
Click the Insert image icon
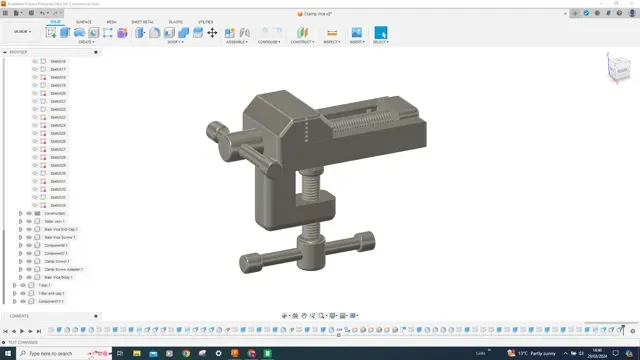[357, 33]
